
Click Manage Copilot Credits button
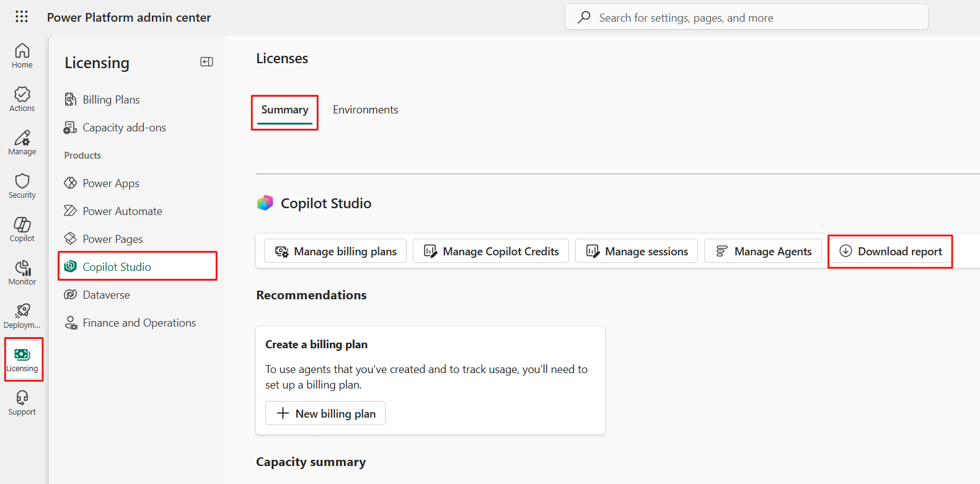click(x=491, y=251)
